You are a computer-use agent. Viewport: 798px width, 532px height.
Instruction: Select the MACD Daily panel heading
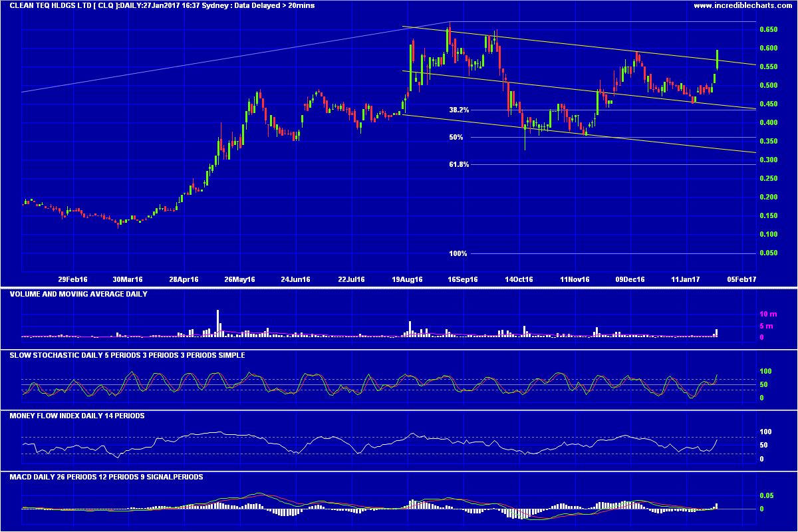pos(106,477)
